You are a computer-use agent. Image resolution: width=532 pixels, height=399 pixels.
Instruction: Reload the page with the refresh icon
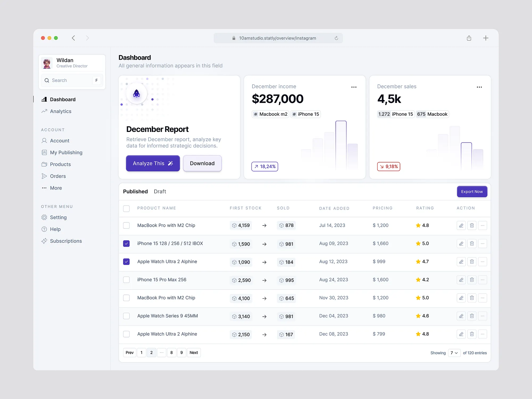coord(336,38)
